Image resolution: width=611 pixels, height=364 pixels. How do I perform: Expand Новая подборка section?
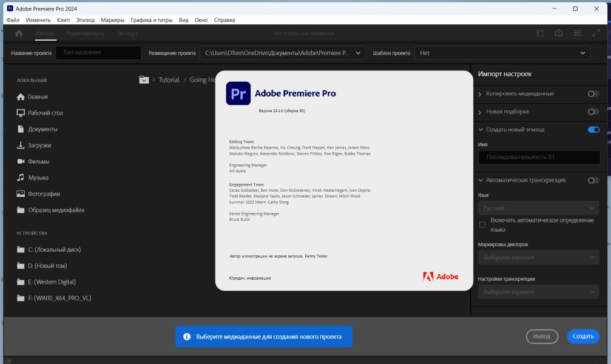[x=480, y=112]
